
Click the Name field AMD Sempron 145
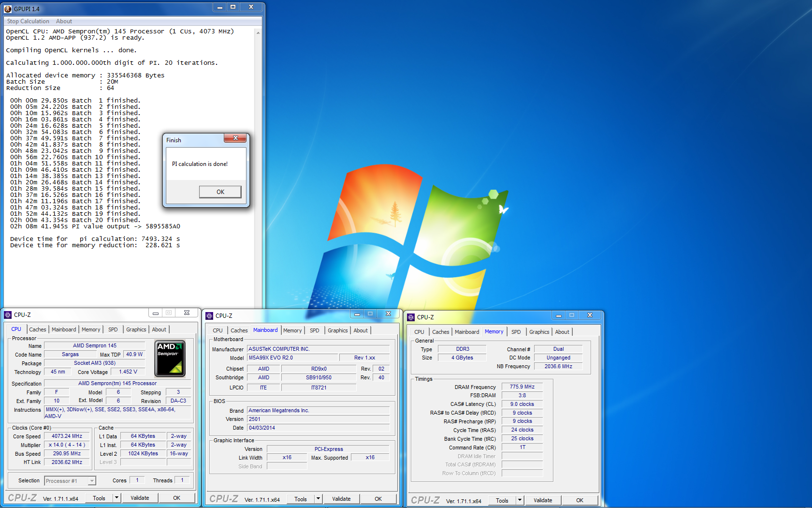(x=95, y=345)
